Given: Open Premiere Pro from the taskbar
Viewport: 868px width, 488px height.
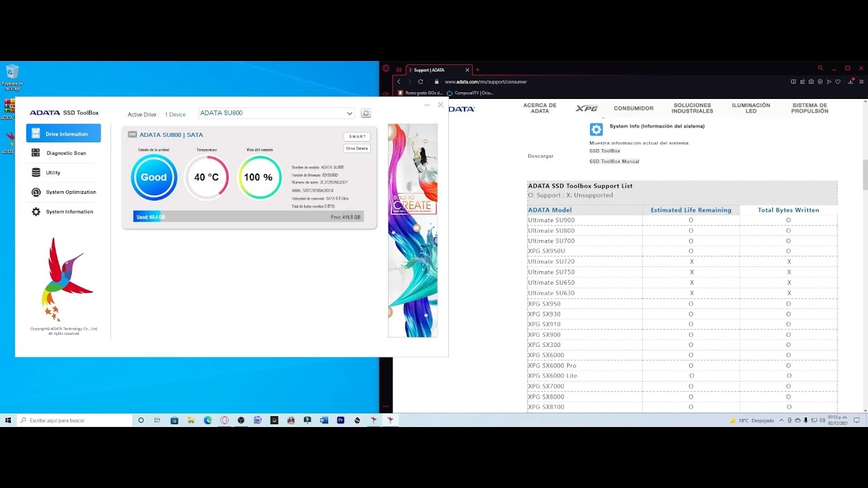Looking at the screenshot, I should (340, 420).
